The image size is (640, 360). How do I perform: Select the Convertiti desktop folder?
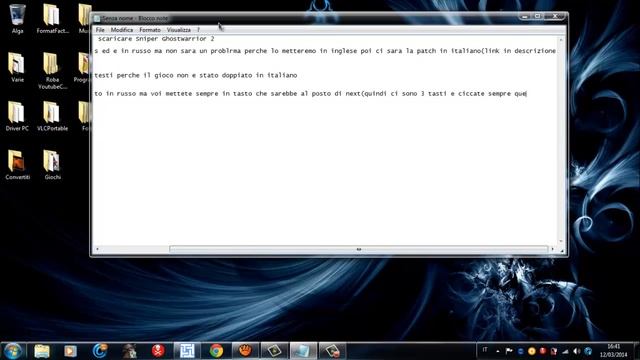17,164
